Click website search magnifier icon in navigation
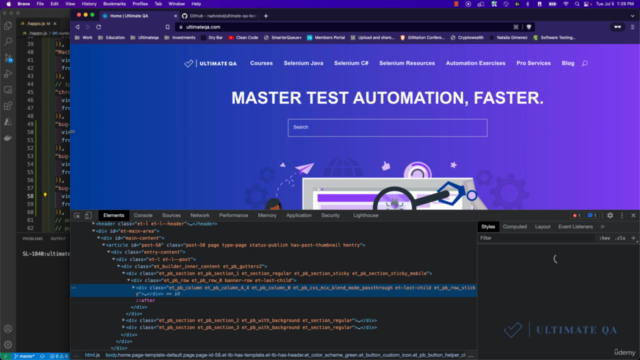The width and height of the screenshot is (640, 360). [584, 63]
